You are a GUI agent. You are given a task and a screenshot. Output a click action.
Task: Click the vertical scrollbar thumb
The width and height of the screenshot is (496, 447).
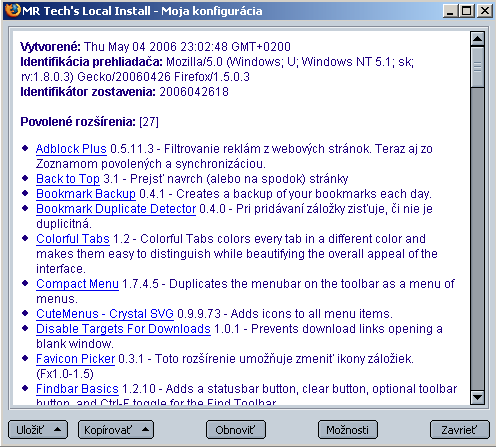coord(477,67)
